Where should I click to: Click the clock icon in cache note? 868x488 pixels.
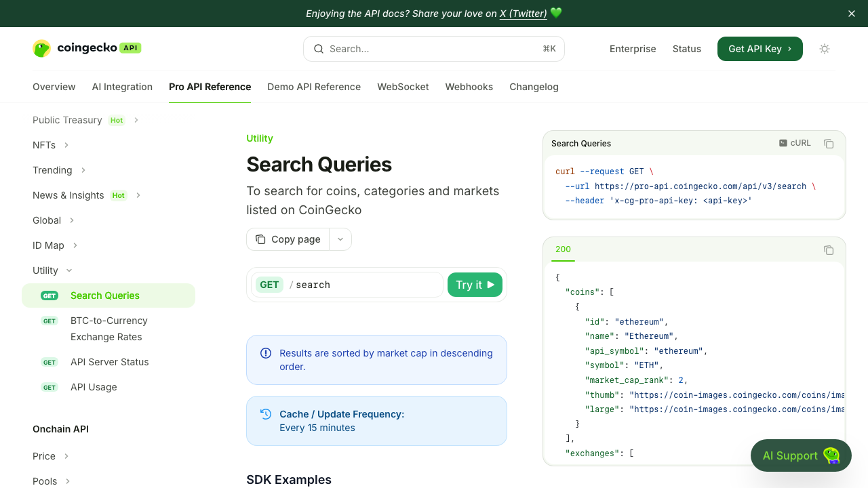pos(266,414)
